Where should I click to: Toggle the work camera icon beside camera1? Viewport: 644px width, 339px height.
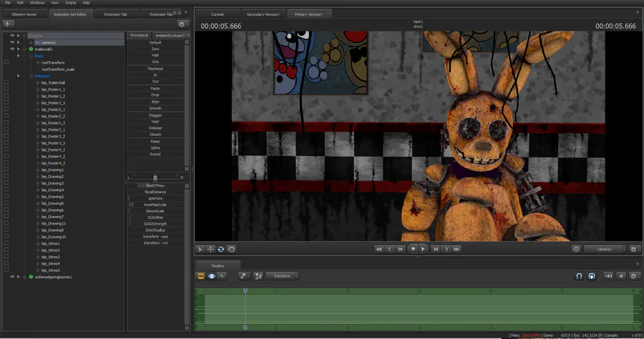pos(576,249)
